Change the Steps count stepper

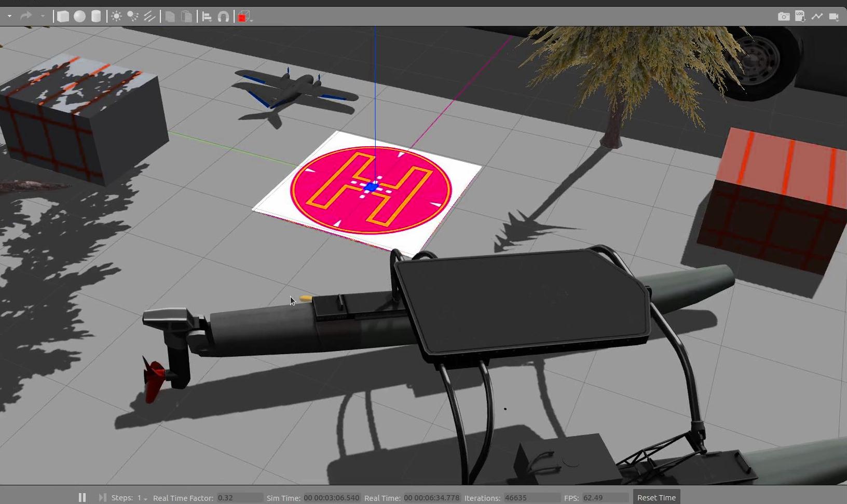142,498
